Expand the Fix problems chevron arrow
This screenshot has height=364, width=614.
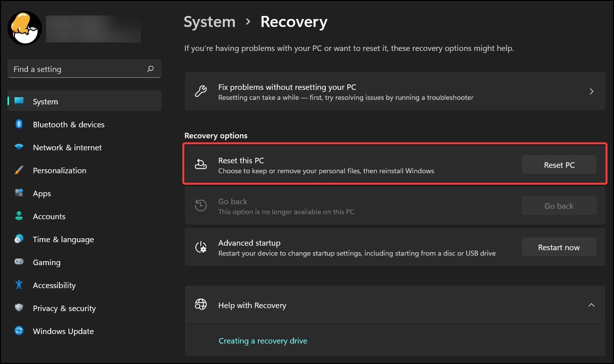(592, 91)
